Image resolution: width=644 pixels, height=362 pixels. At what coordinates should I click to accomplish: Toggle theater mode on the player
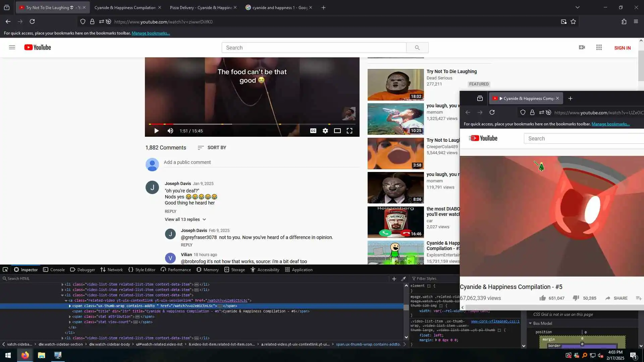tap(337, 131)
